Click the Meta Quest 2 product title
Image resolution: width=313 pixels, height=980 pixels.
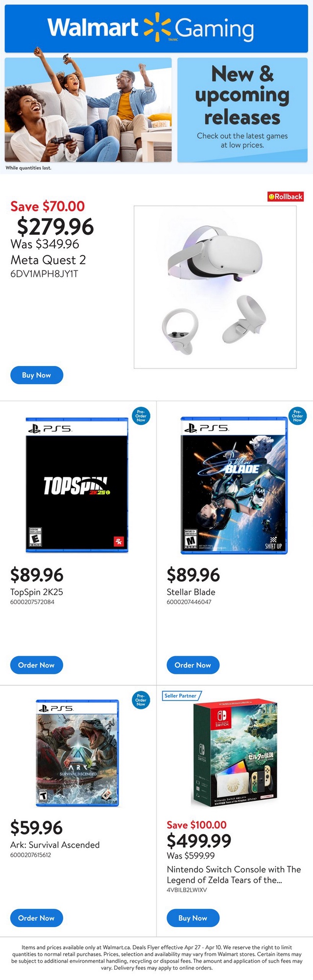[x=48, y=260]
